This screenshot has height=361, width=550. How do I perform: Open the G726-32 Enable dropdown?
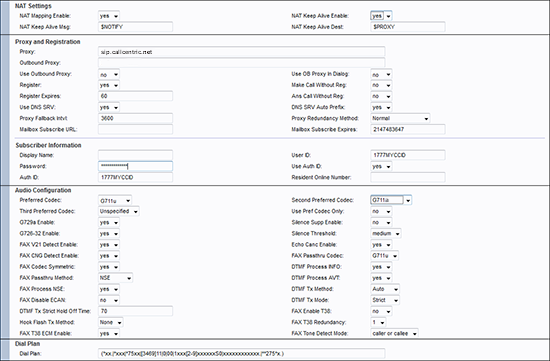[x=109, y=234]
